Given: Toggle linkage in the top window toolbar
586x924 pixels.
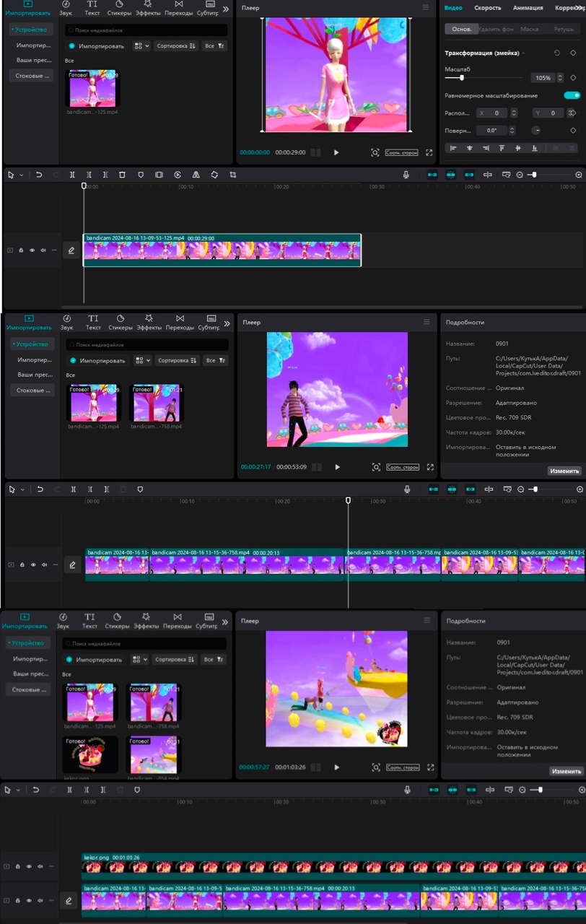Looking at the screenshot, I should pyautogui.click(x=469, y=175).
